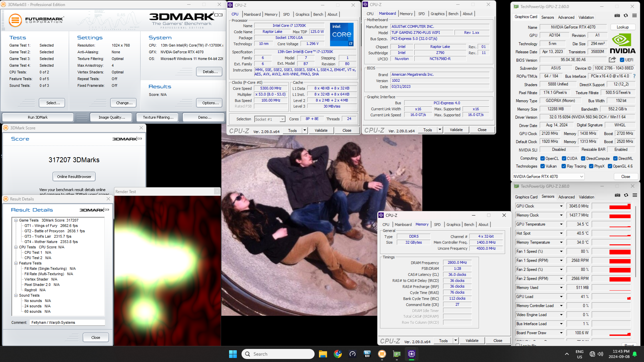Click the Run 3DMark button
This screenshot has width=644, height=362.
click(38, 117)
